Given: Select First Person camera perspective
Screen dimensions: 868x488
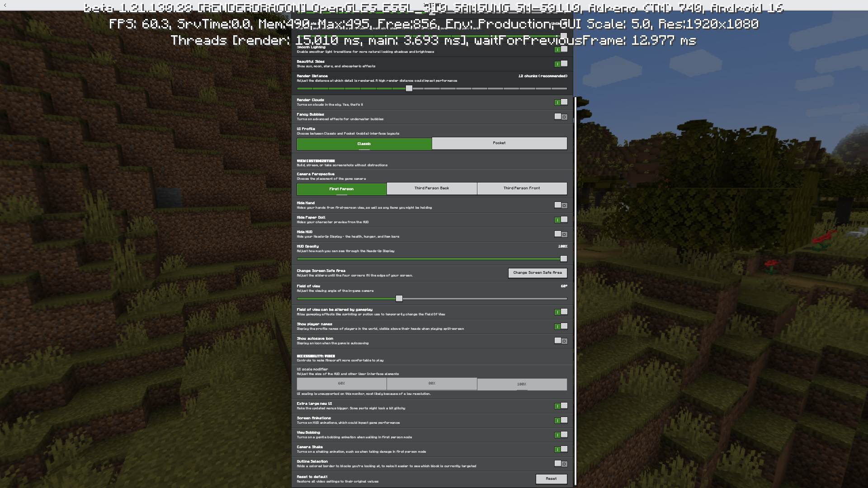Looking at the screenshot, I should point(341,189).
